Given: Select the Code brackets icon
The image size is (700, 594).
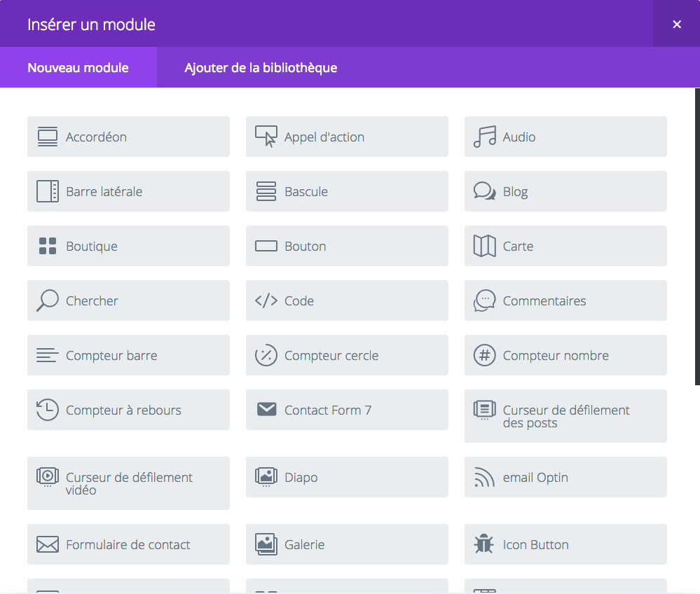Looking at the screenshot, I should pos(266,301).
